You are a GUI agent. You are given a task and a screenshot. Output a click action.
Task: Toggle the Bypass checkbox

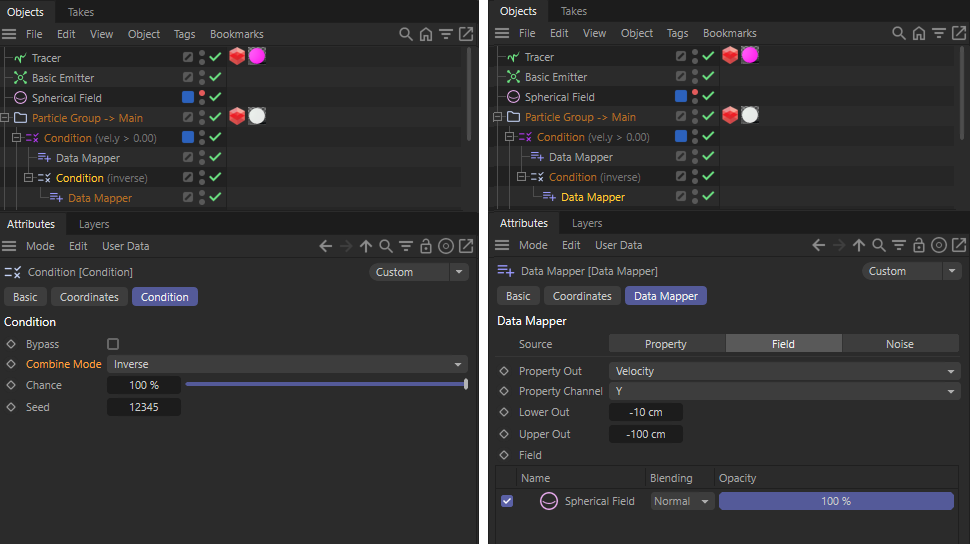pos(113,343)
